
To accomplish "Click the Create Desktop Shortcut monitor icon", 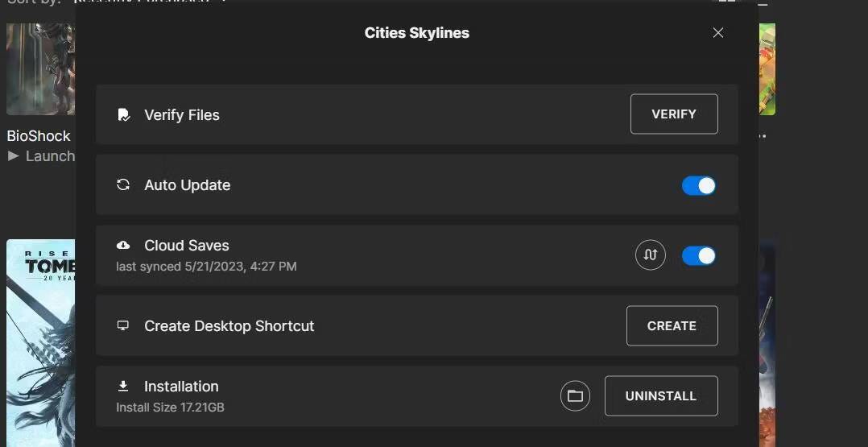I will 123,325.
